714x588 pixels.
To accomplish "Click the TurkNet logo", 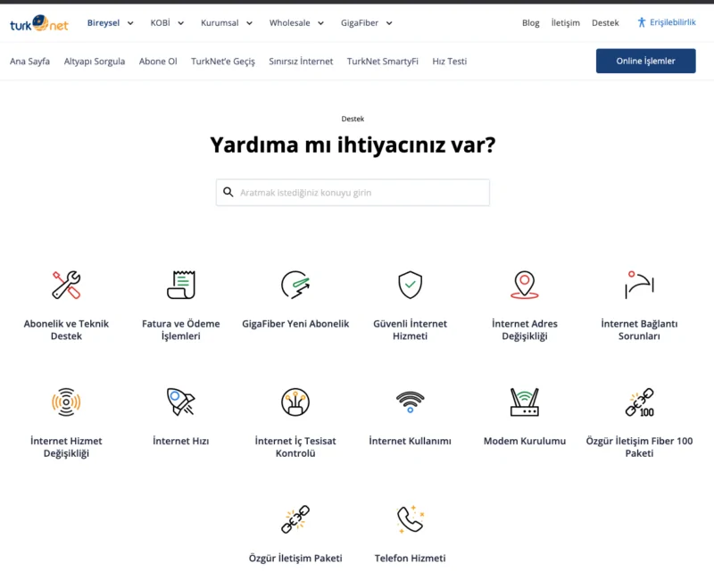I will 39,23.
